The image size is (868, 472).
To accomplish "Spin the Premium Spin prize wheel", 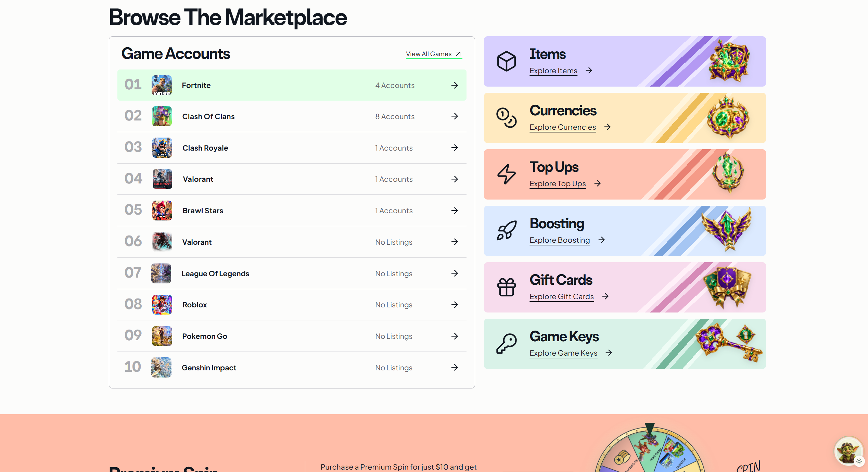I will tap(650, 448).
